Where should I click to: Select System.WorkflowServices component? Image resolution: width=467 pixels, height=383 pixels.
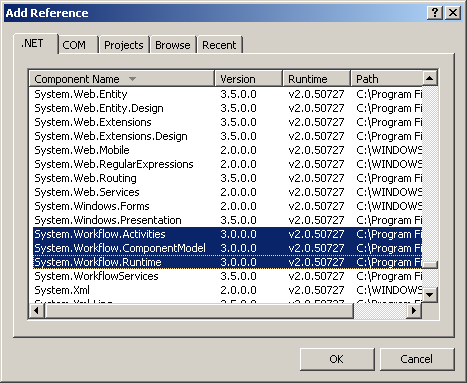(227, 276)
